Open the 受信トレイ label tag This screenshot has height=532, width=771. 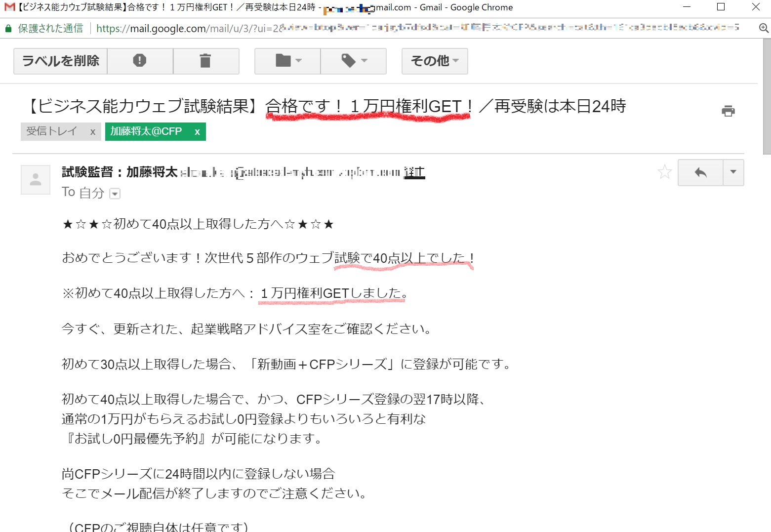click(x=52, y=131)
